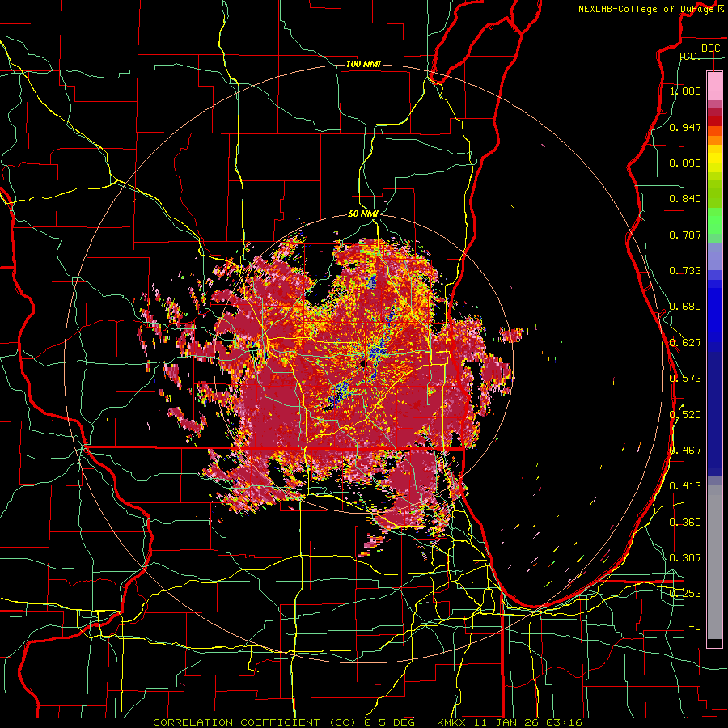The image size is (728, 728).
Task: Click the KMKX radar site black dot
Action: click(x=363, y=364)
